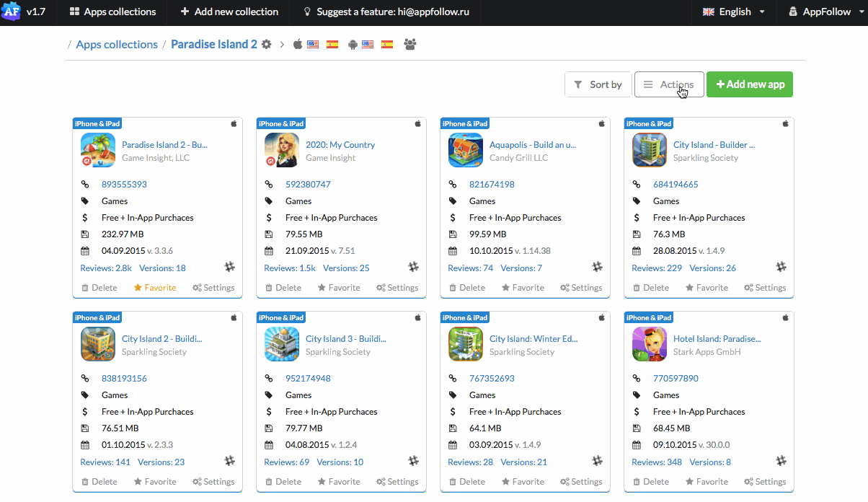Viewport: 868px width, 502px height.
Task: Click the Android platform icon in breadcrumb
Action: [353, 45]
